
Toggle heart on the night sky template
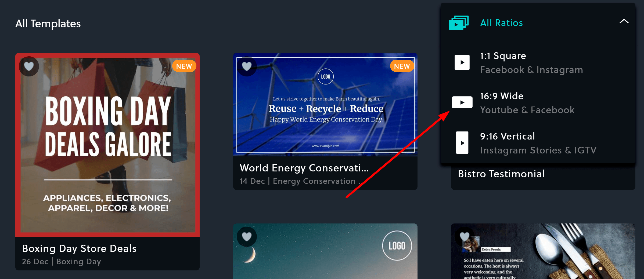(247, 237)
